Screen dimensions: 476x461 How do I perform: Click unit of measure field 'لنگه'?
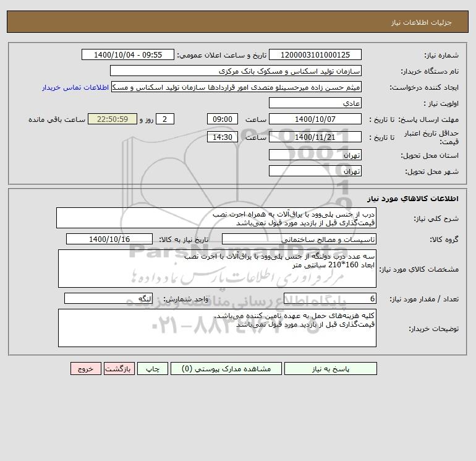(108, 299)
